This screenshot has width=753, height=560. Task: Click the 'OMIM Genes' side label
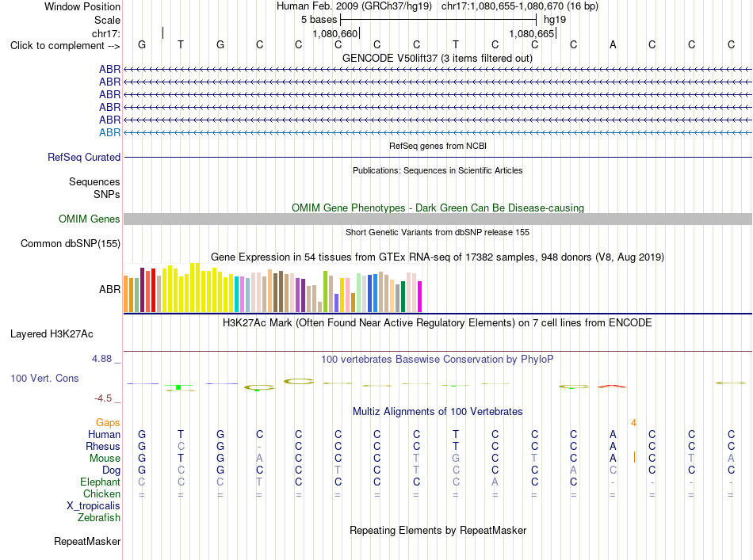[x=89, y=219]
